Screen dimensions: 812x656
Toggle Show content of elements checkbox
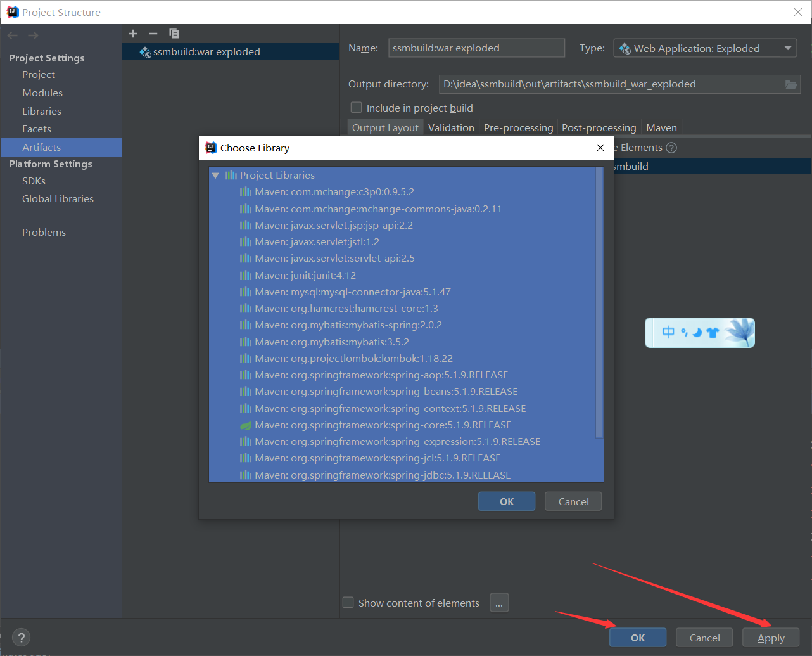point(348,603)
